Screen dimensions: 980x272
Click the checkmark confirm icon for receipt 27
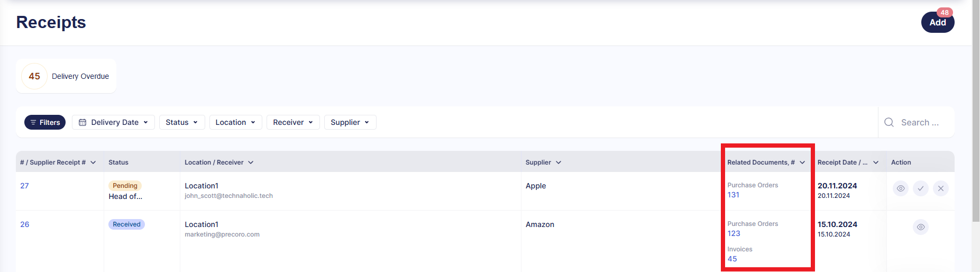point(921,188)
